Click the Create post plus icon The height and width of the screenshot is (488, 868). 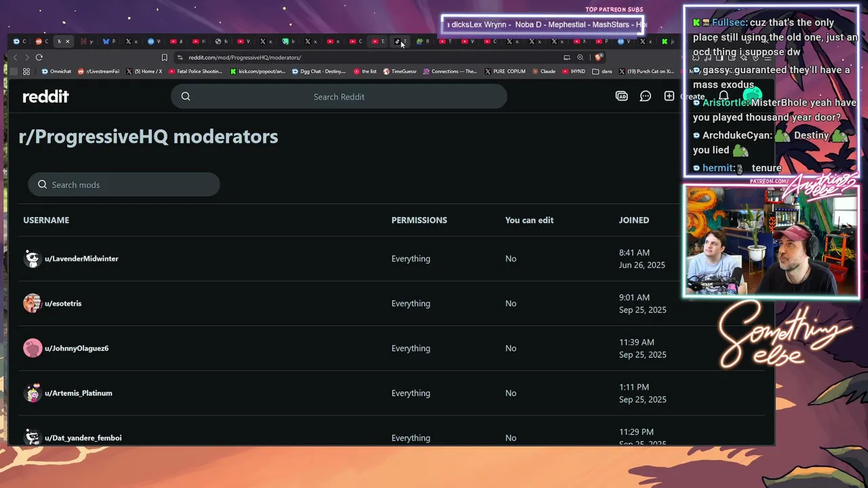tap(669, 96)
